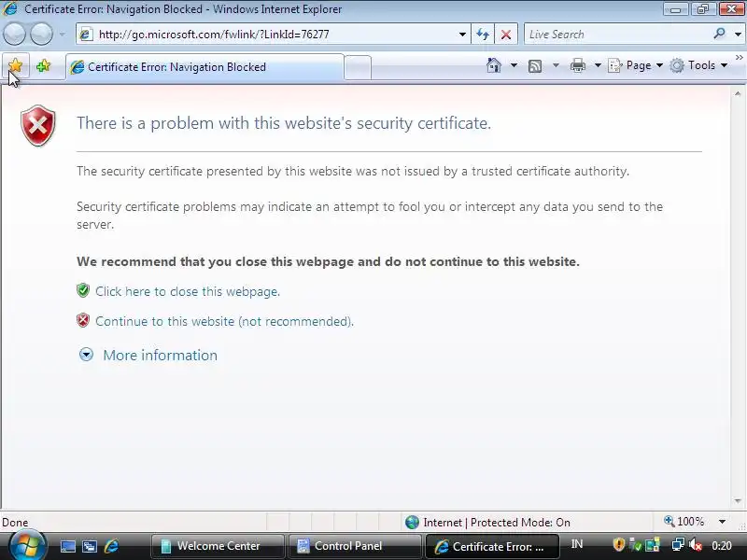Click the Forward navigation button
This screenshot has height=560, width=747.
pyautogui.click(x=41, y=35)
